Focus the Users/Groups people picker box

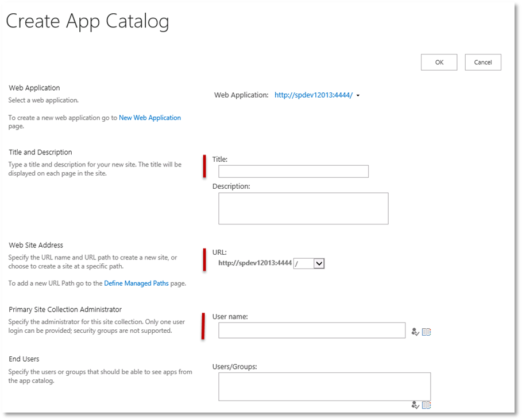pyautogui.click(x=324, y=386)
